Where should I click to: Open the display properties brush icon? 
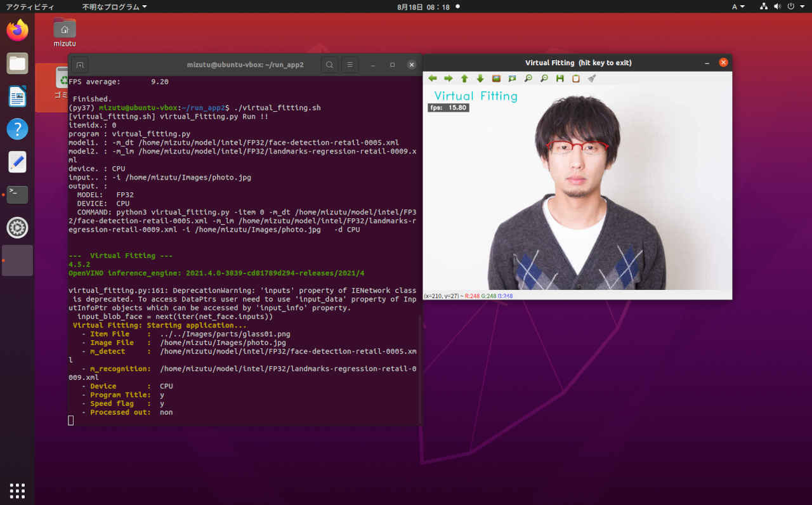591,79
